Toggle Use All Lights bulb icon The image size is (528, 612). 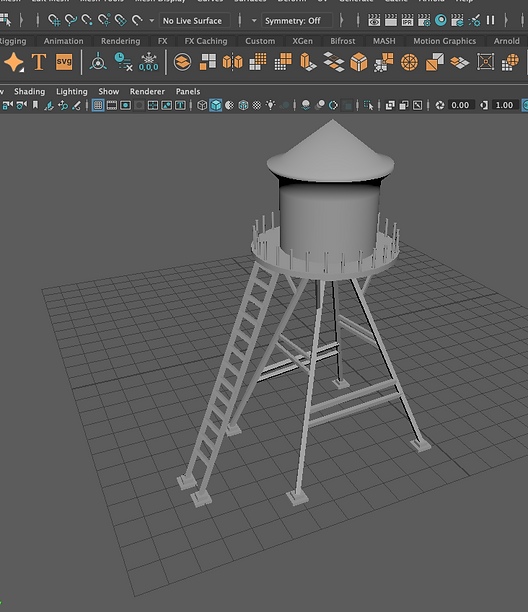click(x=270, y=105)
